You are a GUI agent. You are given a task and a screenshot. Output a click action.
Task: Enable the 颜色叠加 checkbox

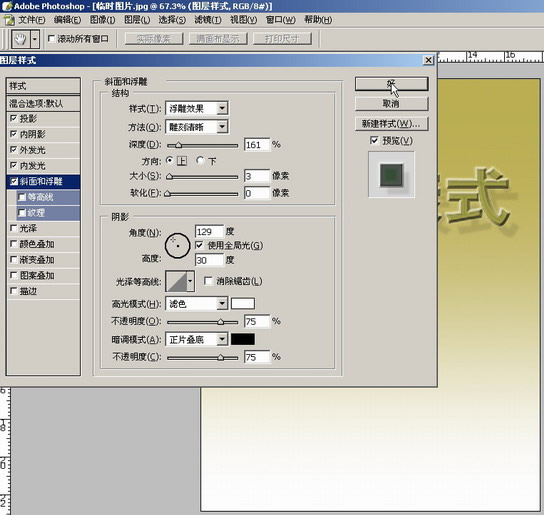[14, 244]
